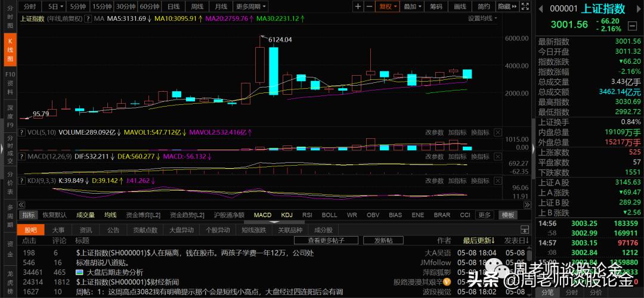This screenshot has width=644, height=298.
Task: Toggle 均线 indicator
Action: tap(110, 215)
